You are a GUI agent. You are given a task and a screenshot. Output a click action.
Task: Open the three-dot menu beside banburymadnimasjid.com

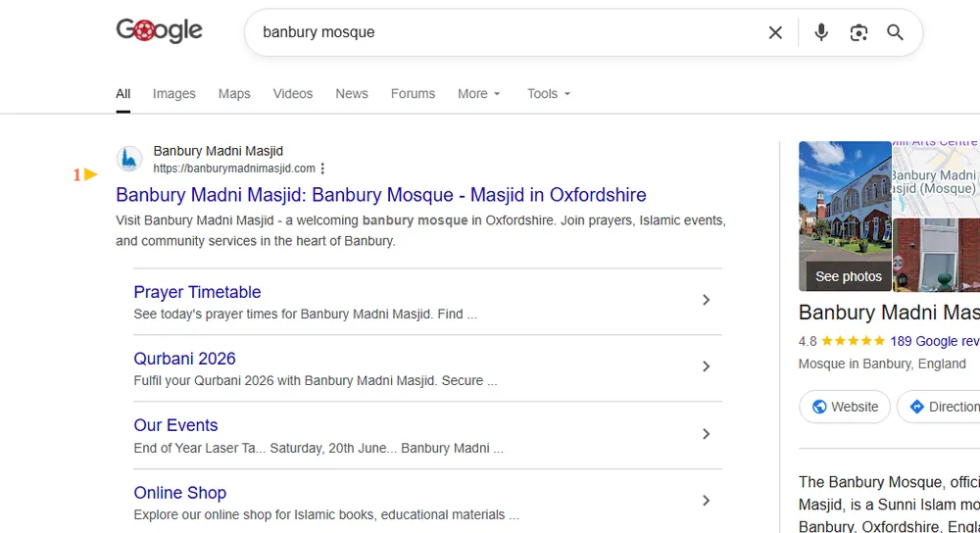pyautogui.click(x=322, y=169)
